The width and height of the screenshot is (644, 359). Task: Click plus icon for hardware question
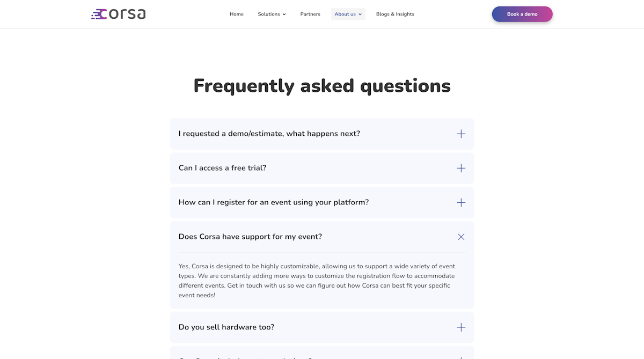(x=461, y=327)
